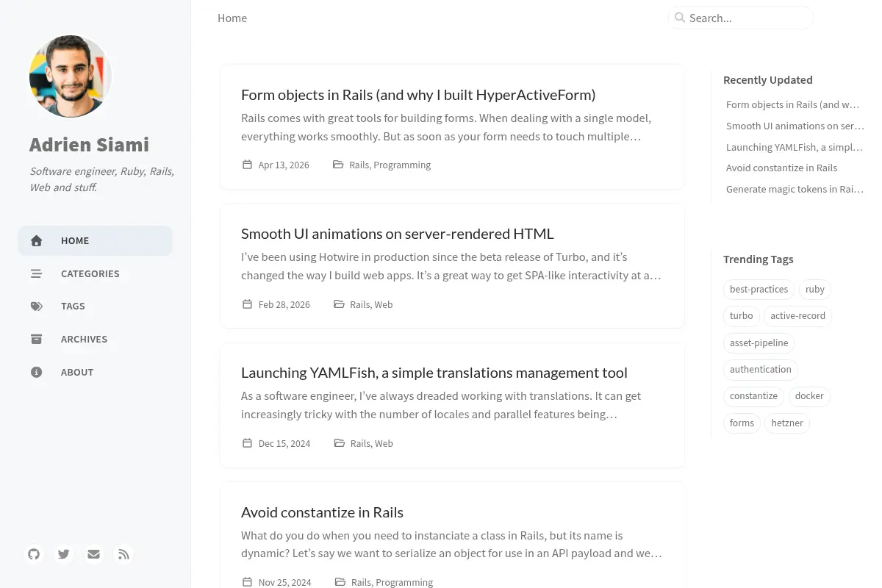Select the "best-practices" trending tag
This screenshot has width=882, height=588.
(759, 290)
